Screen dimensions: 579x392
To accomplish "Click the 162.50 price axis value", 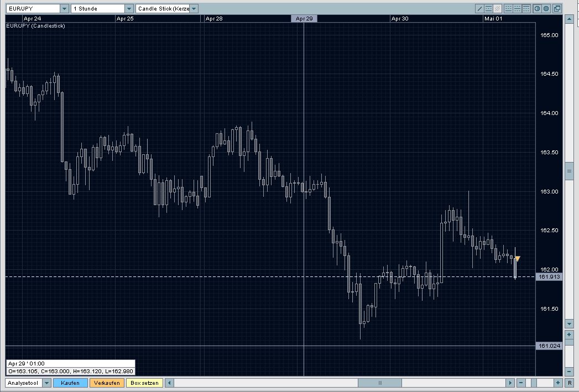I will coord(549,231).
